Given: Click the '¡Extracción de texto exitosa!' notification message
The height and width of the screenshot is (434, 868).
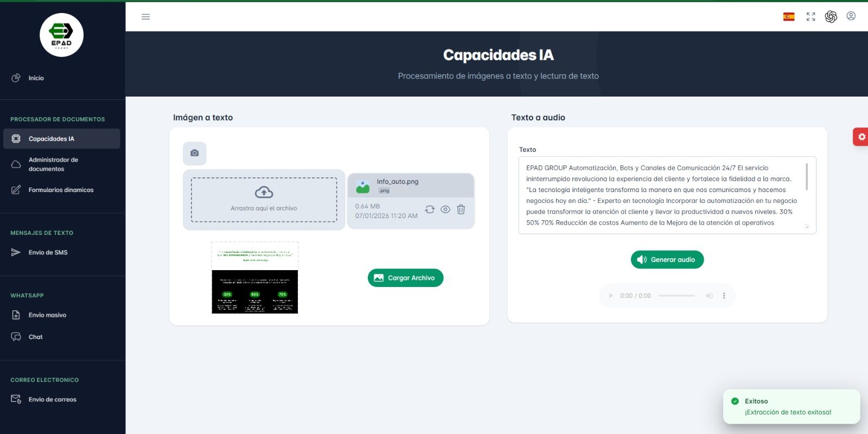Looking at the screenshot, I should coord(788,412).
